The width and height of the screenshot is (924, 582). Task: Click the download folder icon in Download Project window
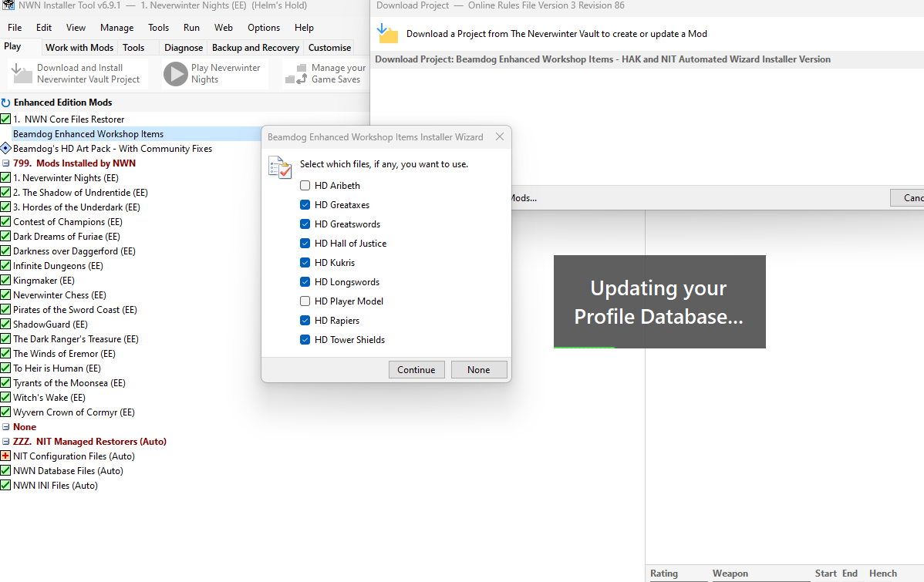click(x=388, y=34)
